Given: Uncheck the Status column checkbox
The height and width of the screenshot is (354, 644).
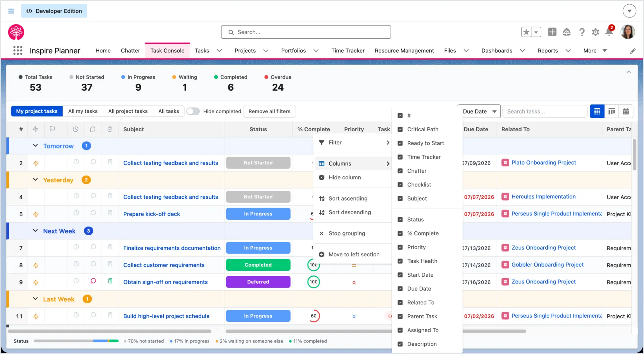Looking at the screenshot, I should click(400, 220).
